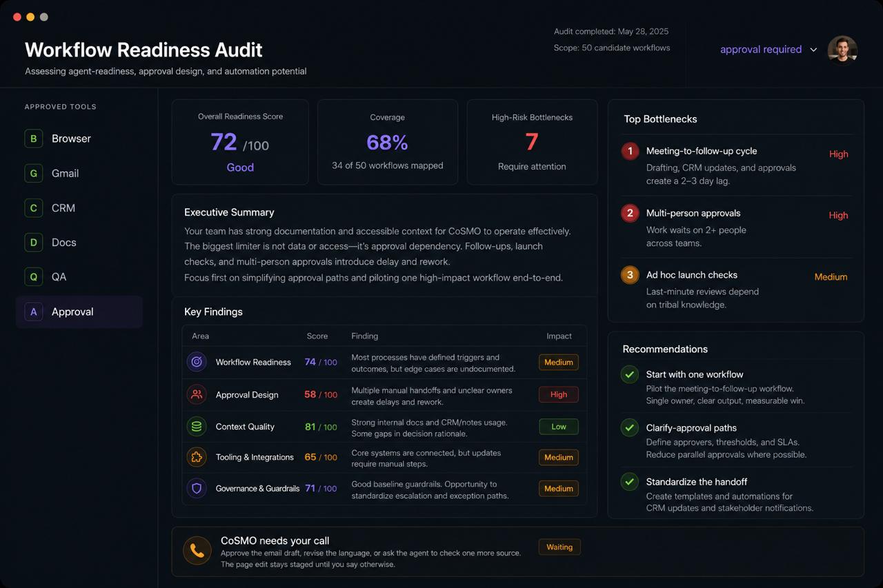Click the Meeting-to-follow-up cycle title
883x588 pixels.
[x=702, y=151]
